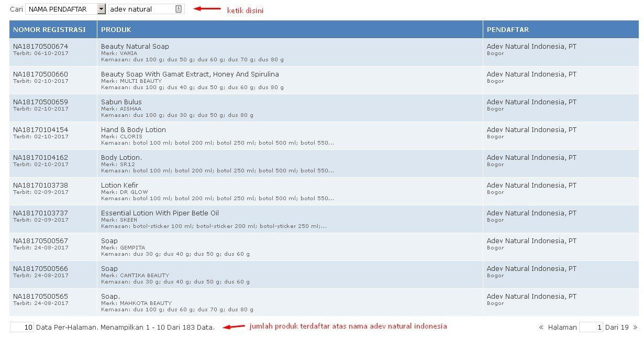This screenshot has width=644, height=338.
Task: Focus the Data Per-Halaman count box
Action: pos(22,328)
